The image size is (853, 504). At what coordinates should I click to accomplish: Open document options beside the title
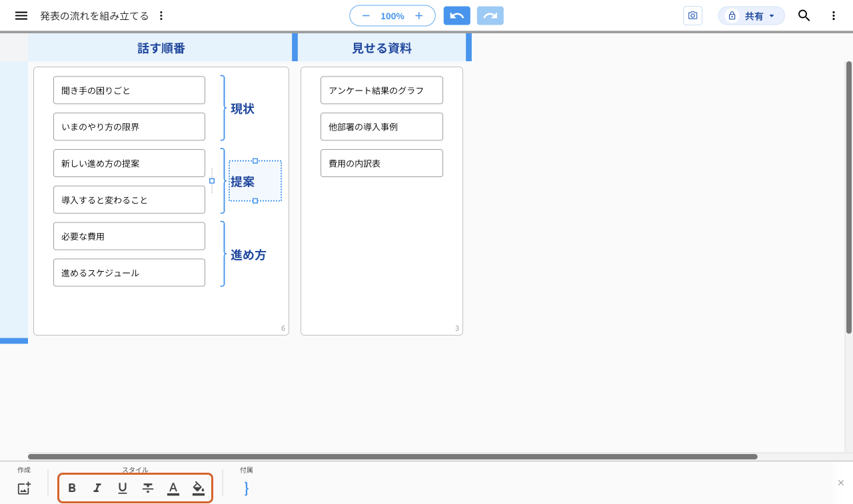[x=161, y=15]
